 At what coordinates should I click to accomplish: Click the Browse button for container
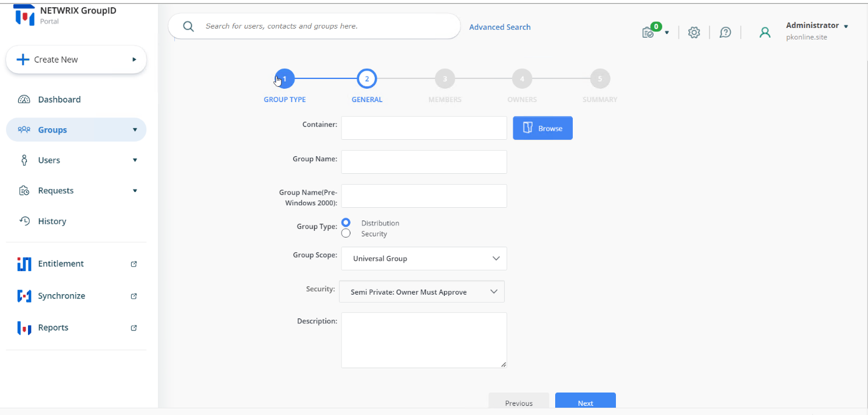pyautogui.click(x=542, y=128)
